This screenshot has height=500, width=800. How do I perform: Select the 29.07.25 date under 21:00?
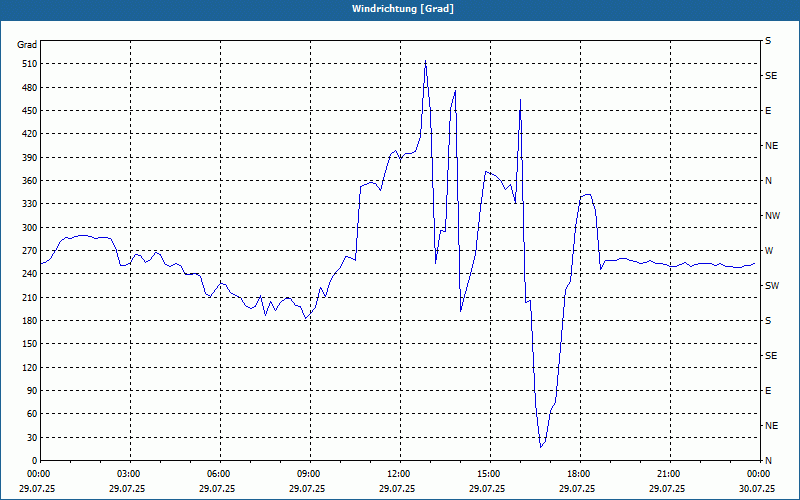[x=667, y=488]
